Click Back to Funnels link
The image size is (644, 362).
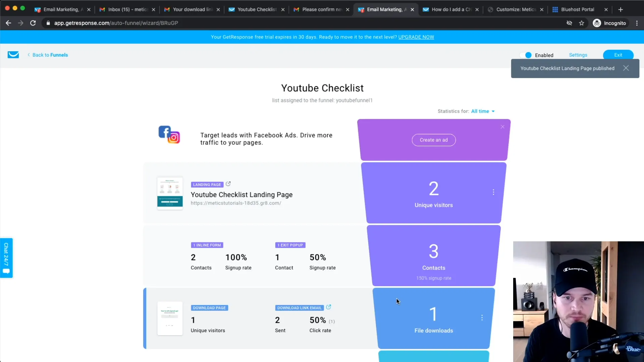[x=48, y=55]
